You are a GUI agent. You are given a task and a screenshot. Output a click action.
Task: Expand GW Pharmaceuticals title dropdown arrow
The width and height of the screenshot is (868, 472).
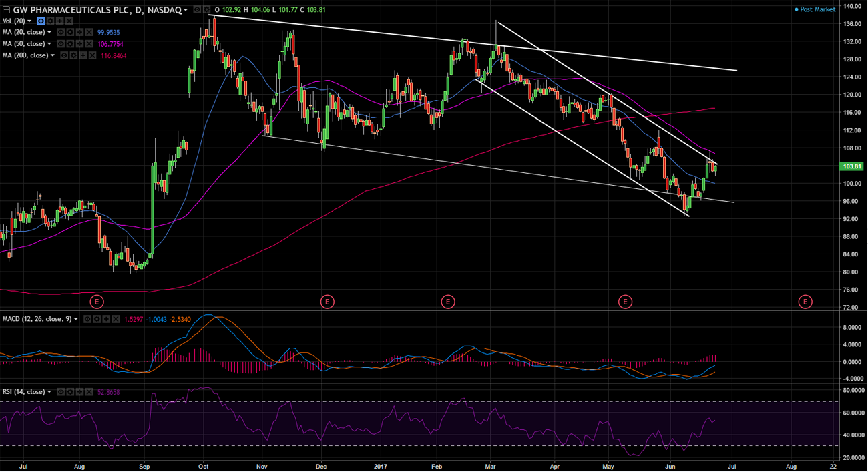point(186,10)
